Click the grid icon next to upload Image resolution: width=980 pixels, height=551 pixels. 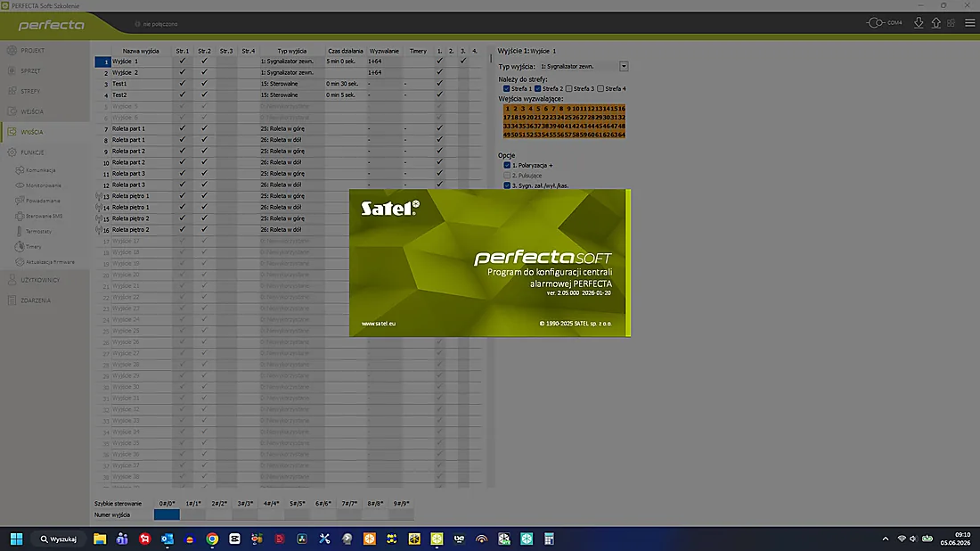pyautogui.click(x=951, y=23)
